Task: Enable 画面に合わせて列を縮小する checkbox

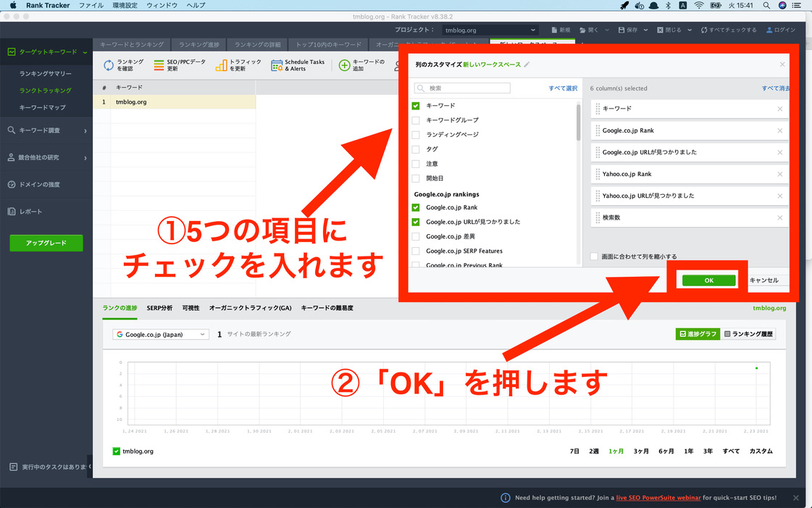Action: tap(594, 257)
